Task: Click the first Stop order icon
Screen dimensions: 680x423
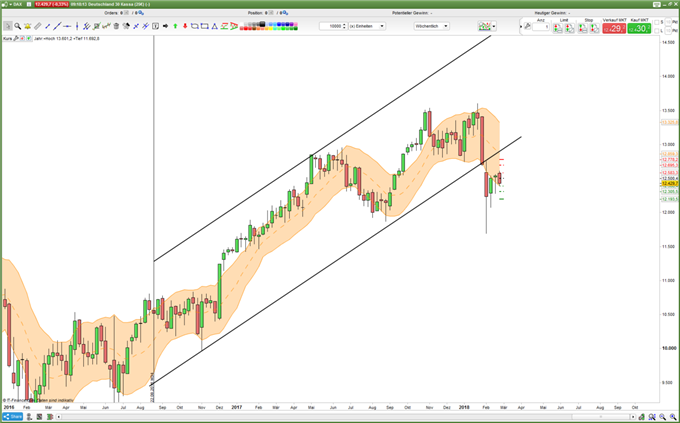Action: tap(582, 28)
